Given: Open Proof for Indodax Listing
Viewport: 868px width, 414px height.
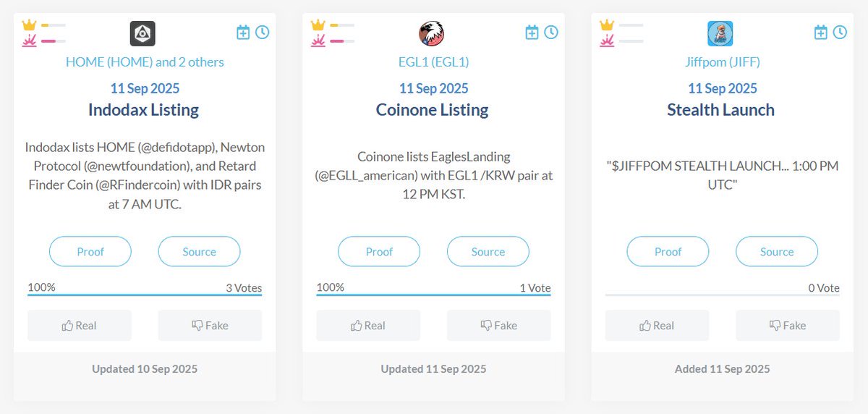Looking at the screenshot, I should (x=90, y=252).
